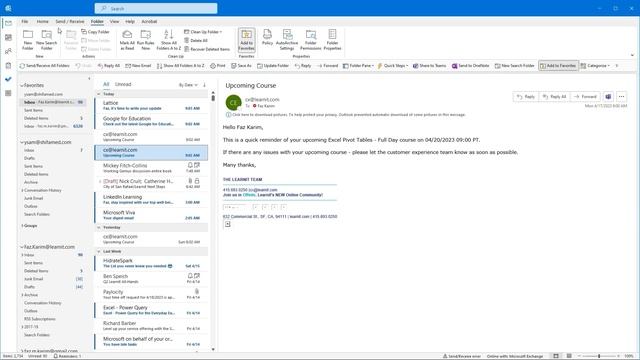Image resolution: width=640 pixels, height=360 pixels.
Task: Click the Policy ribbon icon
Action: 267,38
